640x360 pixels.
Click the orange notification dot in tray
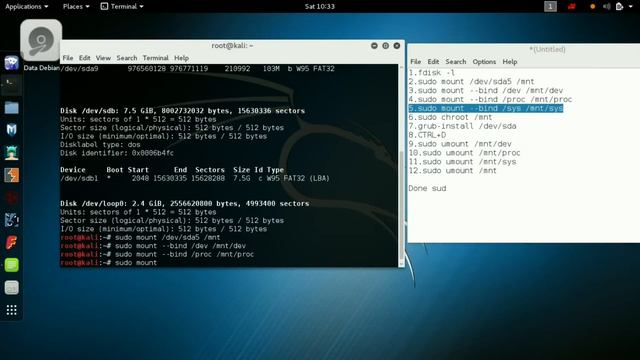[593, 7]
